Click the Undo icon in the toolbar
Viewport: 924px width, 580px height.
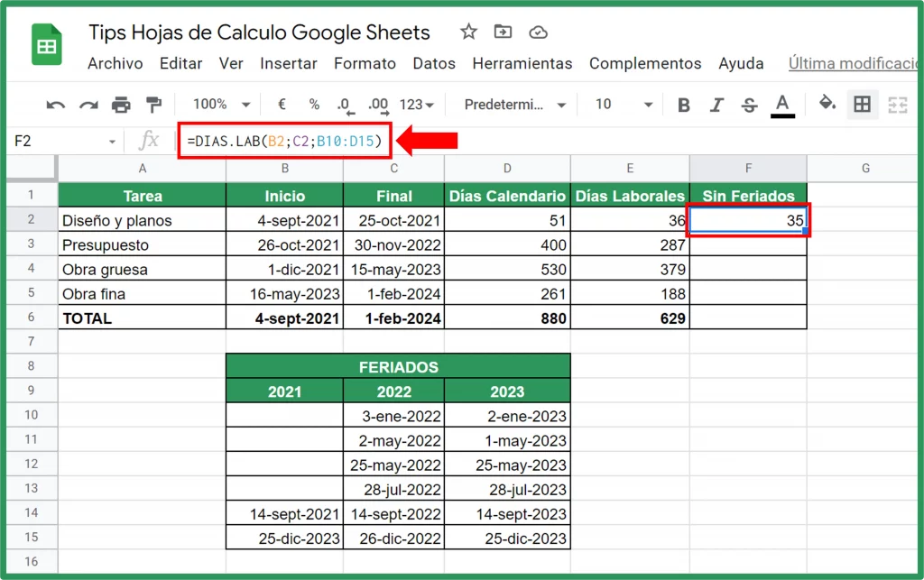pos(54,105)
